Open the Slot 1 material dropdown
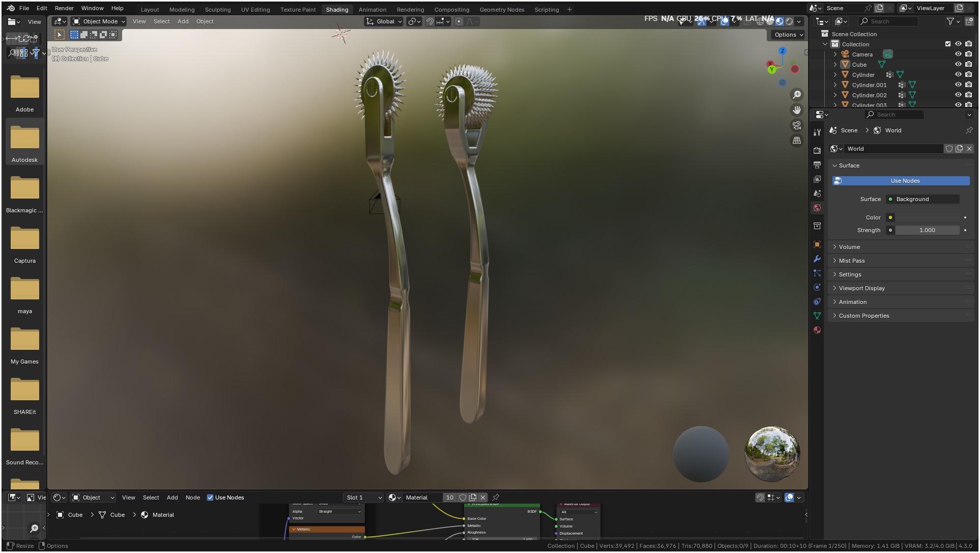The image size is (980, 553). point(363,497)
